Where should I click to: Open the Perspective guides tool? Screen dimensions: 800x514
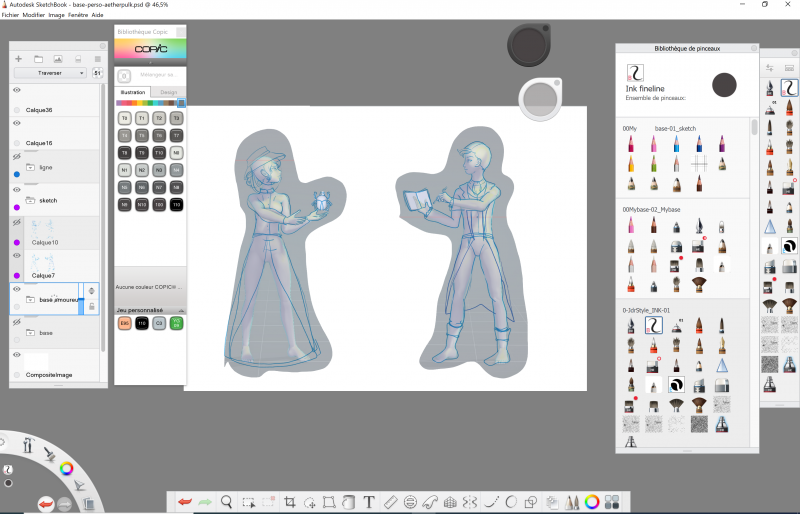click(450, 502)
